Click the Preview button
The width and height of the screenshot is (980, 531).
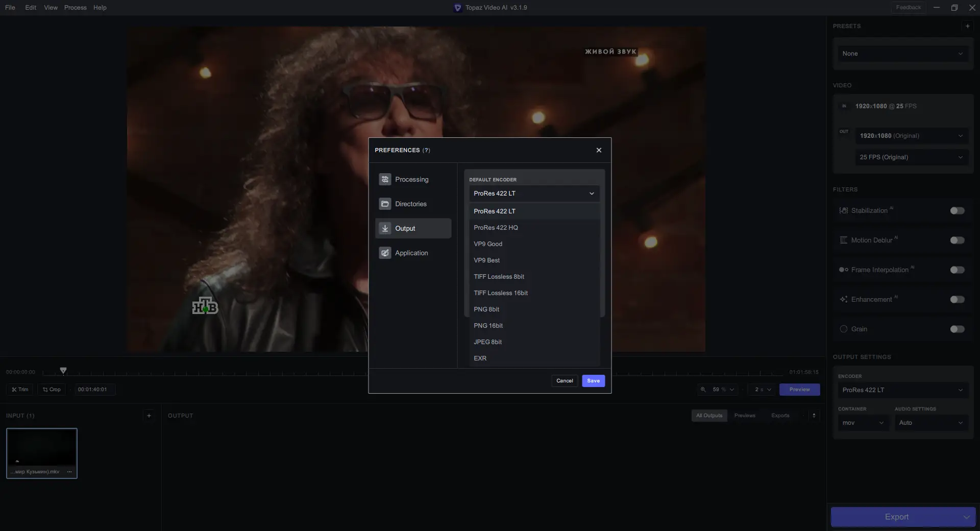coord(800,390)
